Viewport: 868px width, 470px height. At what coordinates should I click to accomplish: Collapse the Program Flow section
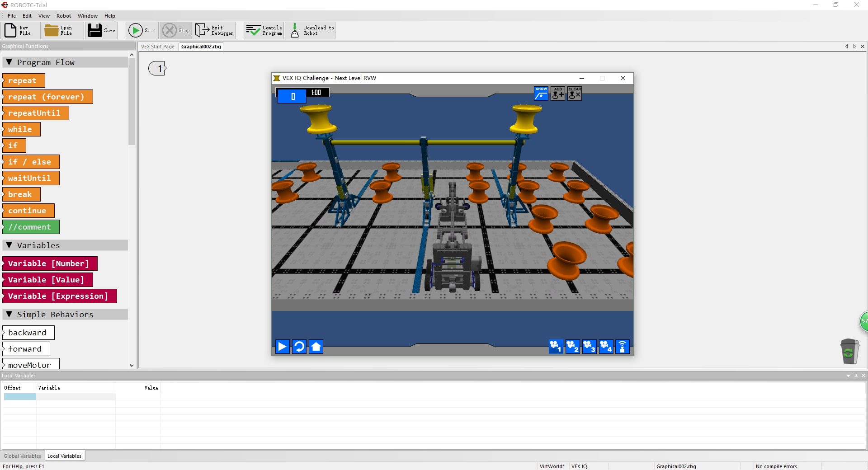[x=9, y=62]
